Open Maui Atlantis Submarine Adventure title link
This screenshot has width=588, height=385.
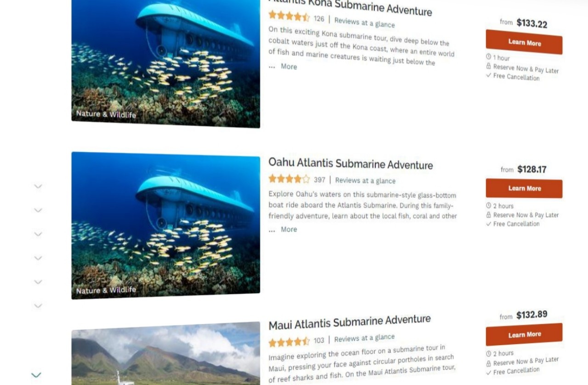coord(350,322)
